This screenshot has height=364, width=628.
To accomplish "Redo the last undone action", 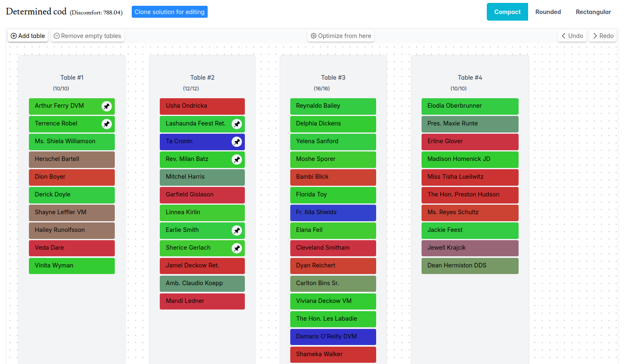I will pos(603,36).
